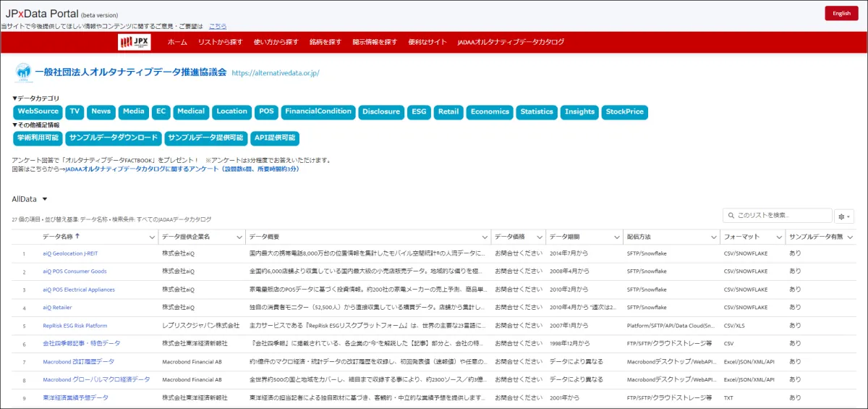Go to the ホーム menu item
Viewport: 868px width, 409px height.
coord(177,42)
